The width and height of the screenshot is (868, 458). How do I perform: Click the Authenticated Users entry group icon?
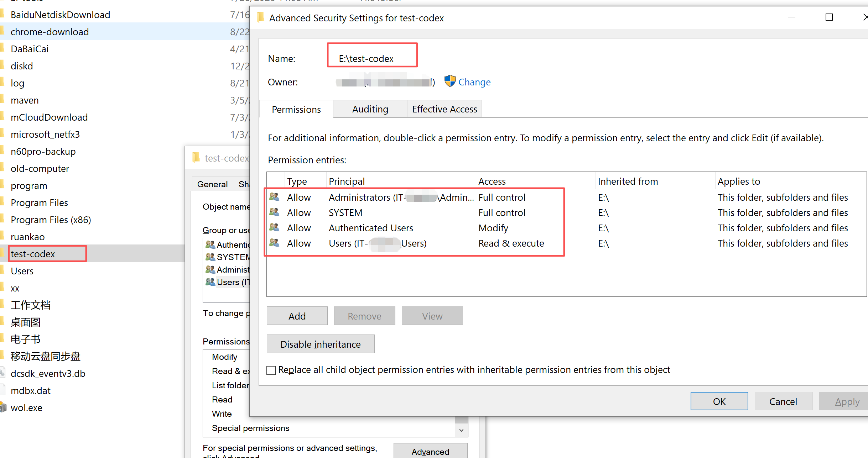coord(274,227)
